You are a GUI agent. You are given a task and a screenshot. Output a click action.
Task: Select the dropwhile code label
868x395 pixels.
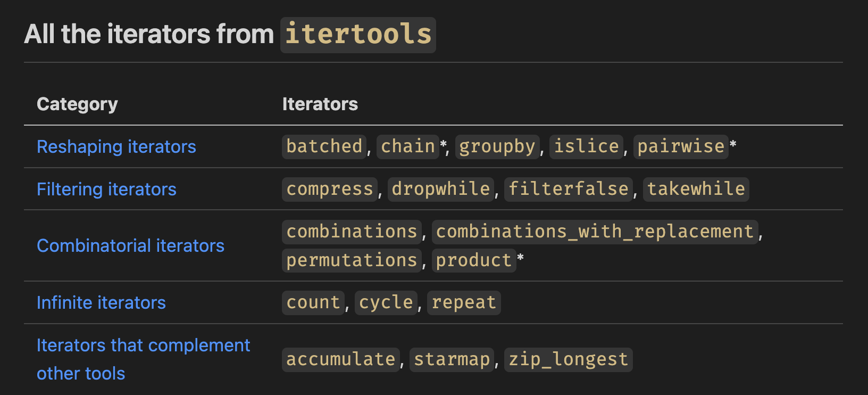441,189
